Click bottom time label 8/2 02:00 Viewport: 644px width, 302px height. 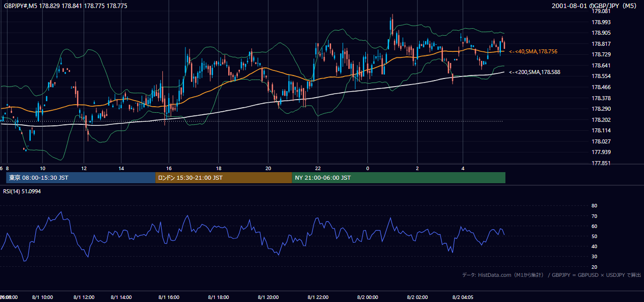click(417, 297)
